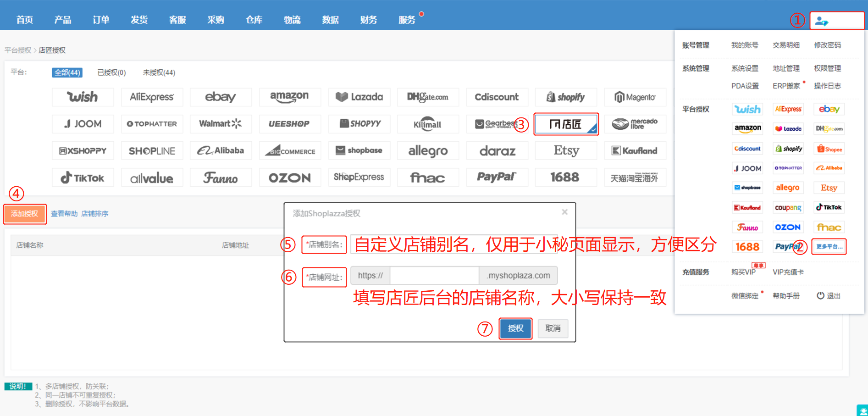Open Shopee authorization in the side panel
Image resolution: width=868 pixels, height=416 pixels.
[829, 149]
